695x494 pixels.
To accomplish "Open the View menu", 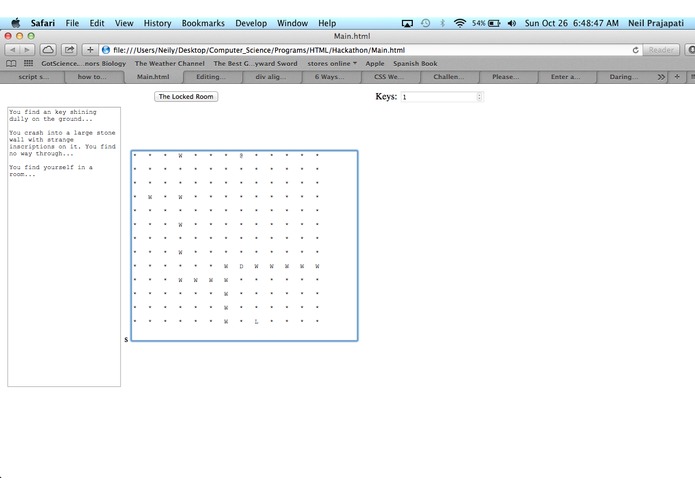I will coord(124,23).
